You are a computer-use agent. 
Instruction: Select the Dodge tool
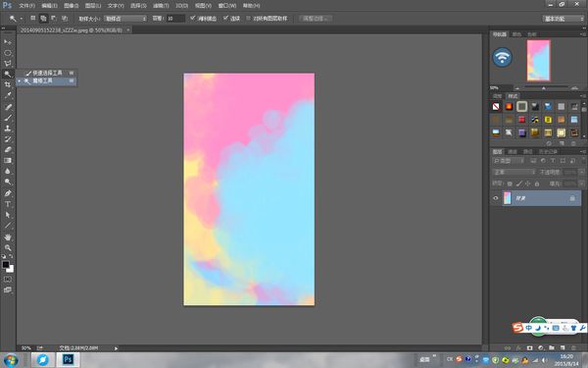coord(8,182)
